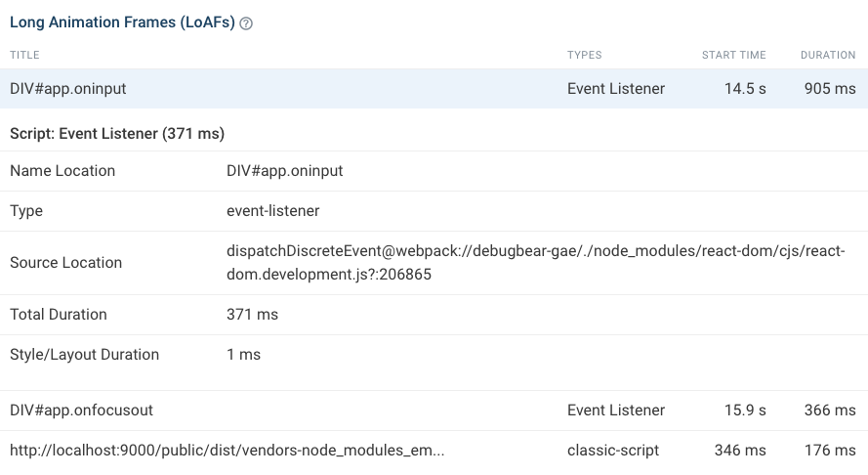Click the Style/Layout Duration row label
The image size is (868, 475).
pos(84,355)
